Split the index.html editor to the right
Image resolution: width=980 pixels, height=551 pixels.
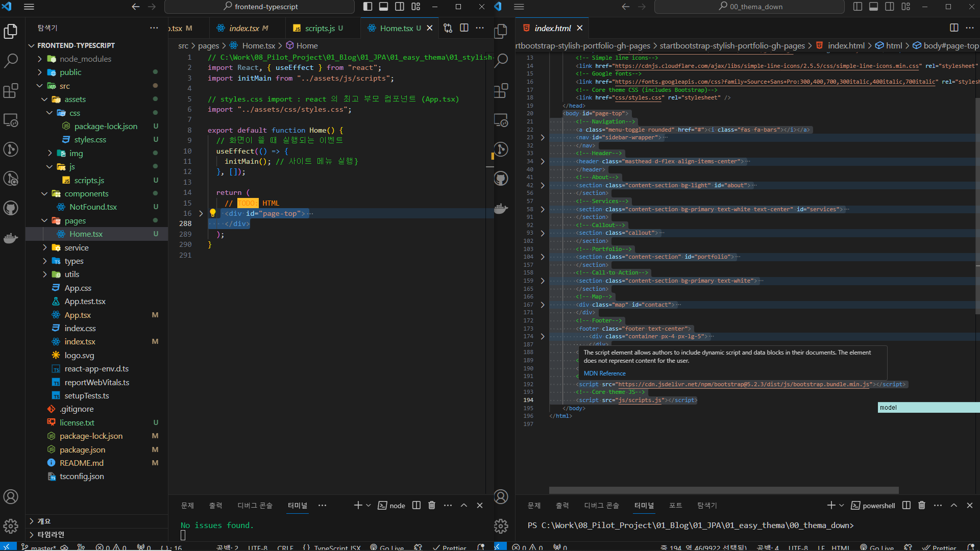pyautogui.click(x=954, y=28)
